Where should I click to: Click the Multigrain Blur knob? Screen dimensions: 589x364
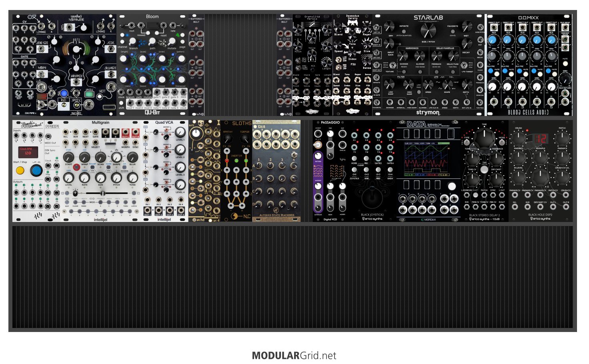click(x=132, y=156)
